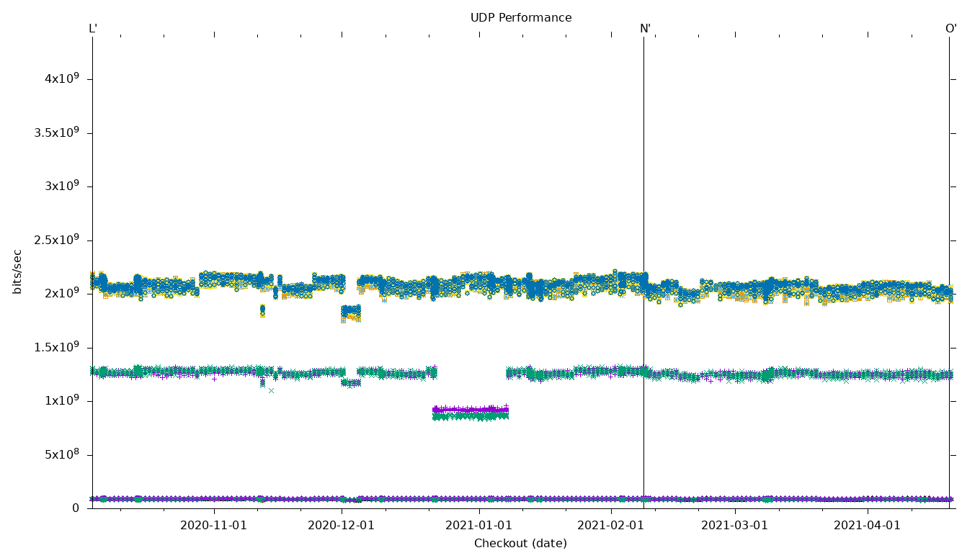The width and height of the screenshot is (980, 553).
Task: Click the green data cluster below the purple dip
Action: (471, 416)
